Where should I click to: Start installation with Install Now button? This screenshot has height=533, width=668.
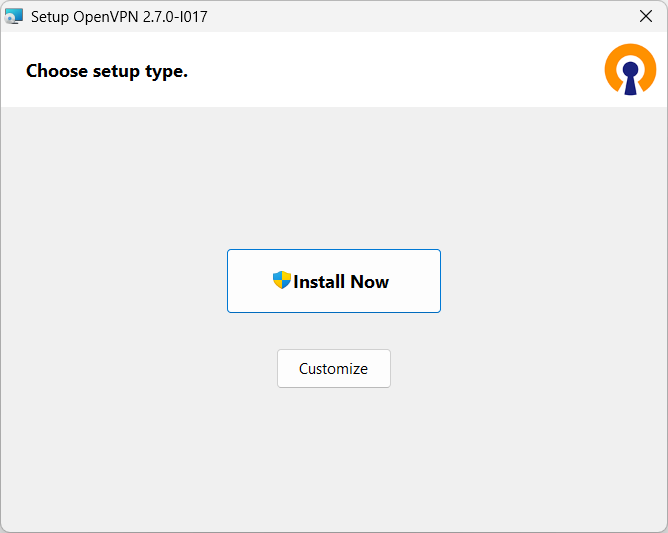point(334,281)
